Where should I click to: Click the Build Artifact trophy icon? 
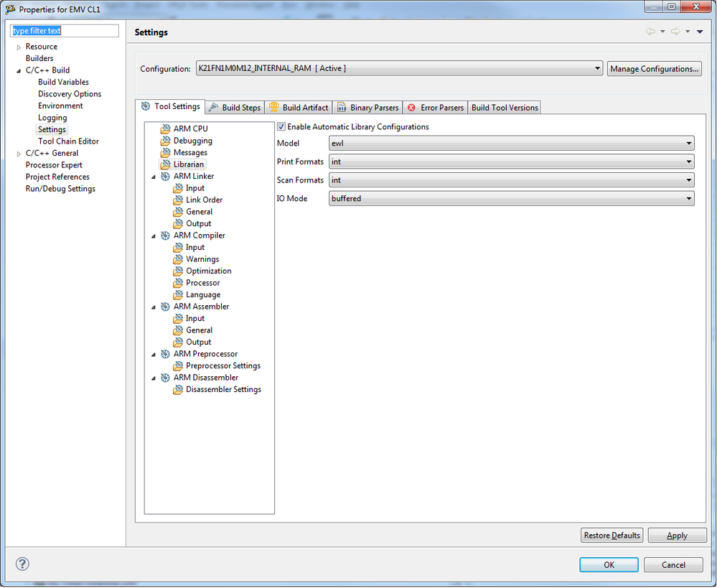pyautogui.click(x=274, y=108)
